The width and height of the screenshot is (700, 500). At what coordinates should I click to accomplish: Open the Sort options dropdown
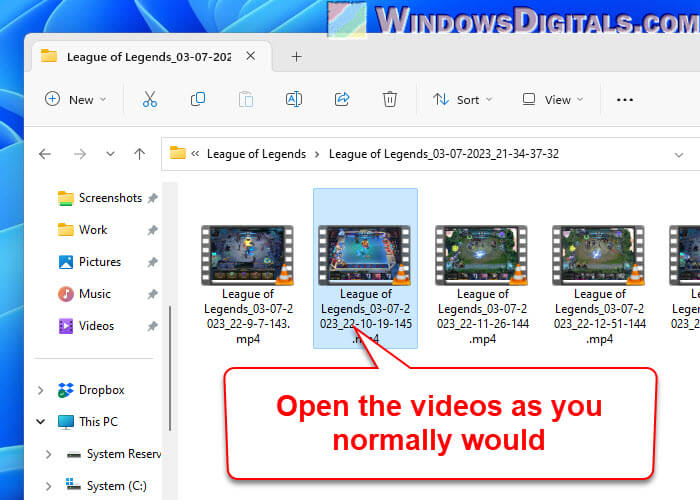click(462, 99)
